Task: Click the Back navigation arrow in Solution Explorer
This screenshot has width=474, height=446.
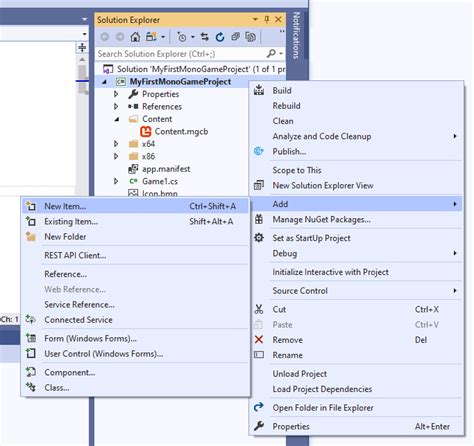Action: pyautogui.click(x=105, y=37)
